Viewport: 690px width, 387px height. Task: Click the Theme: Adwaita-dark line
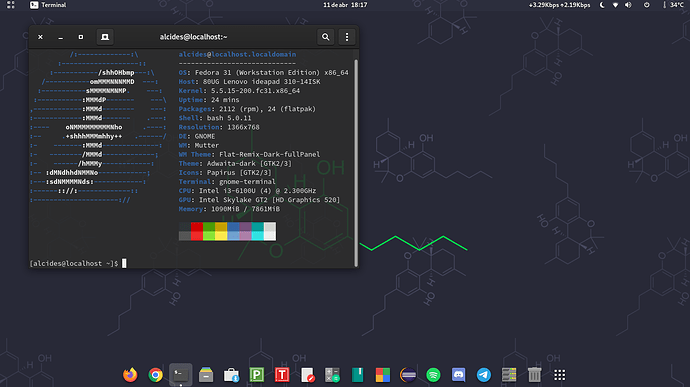[x=235, y=163]
